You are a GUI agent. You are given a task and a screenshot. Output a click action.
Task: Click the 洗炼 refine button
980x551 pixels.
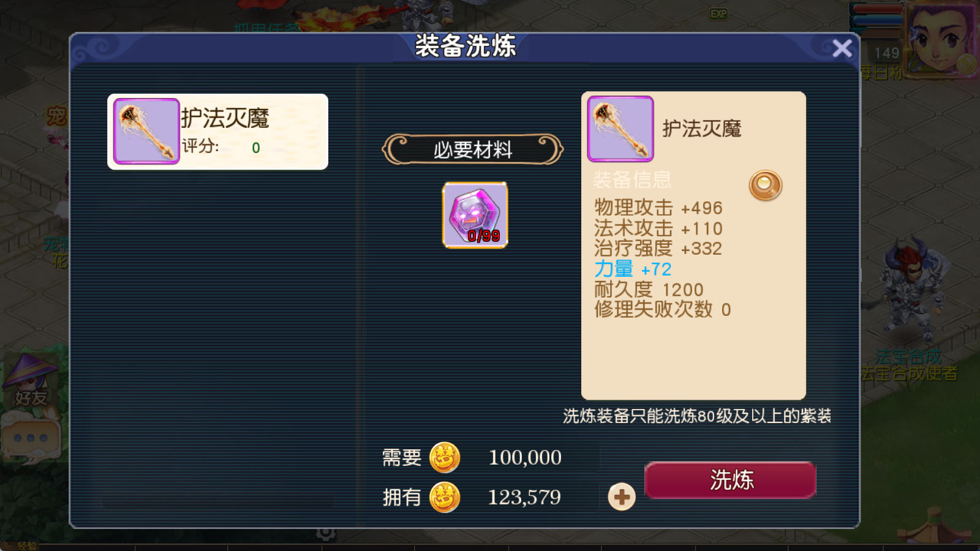pos(730,480)
